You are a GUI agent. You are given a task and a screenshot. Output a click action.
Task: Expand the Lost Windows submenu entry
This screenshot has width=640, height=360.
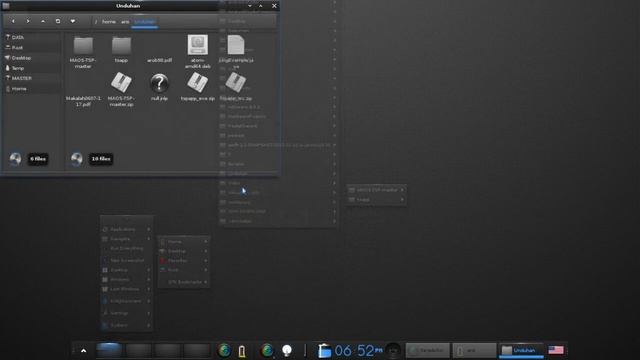pos(127,289)
